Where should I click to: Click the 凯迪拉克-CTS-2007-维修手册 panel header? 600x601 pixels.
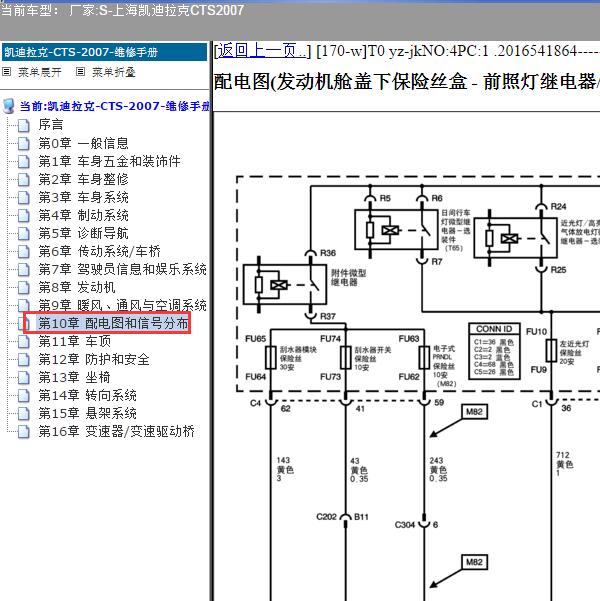(104, 52)
